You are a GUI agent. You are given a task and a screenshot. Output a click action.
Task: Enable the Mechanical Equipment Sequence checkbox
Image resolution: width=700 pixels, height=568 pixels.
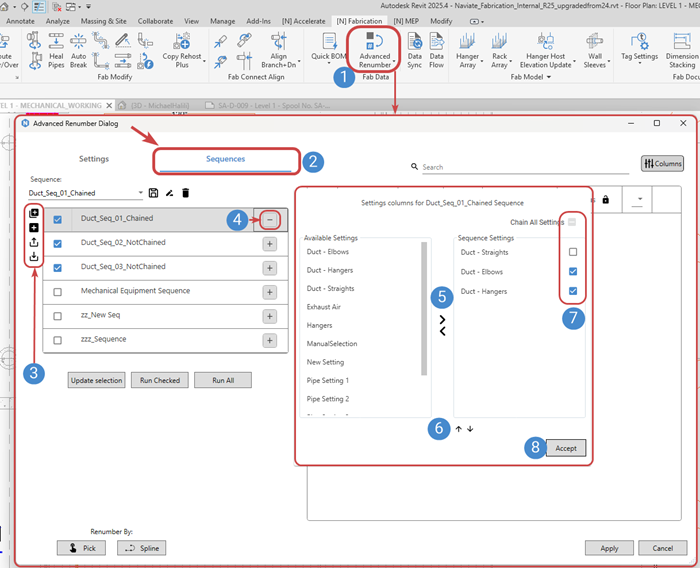pos(57,291)
